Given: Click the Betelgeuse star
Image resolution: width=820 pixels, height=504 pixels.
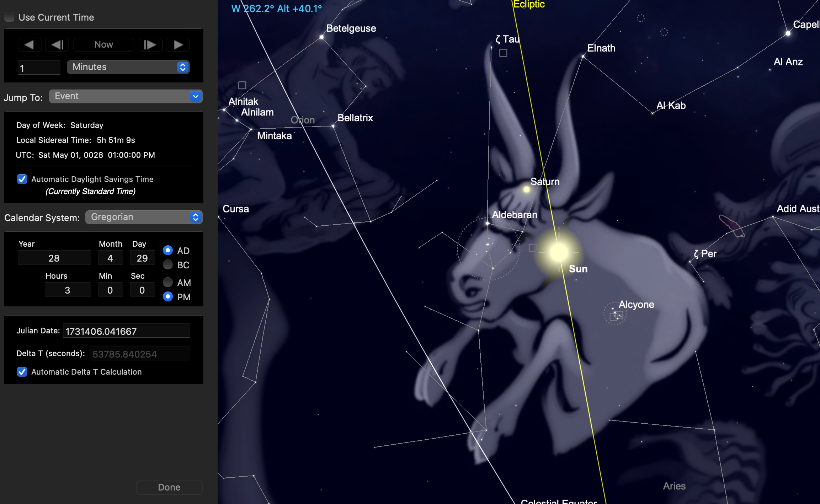Looking at the screenshot, I should pyautogui.click(x=321, y=37).
